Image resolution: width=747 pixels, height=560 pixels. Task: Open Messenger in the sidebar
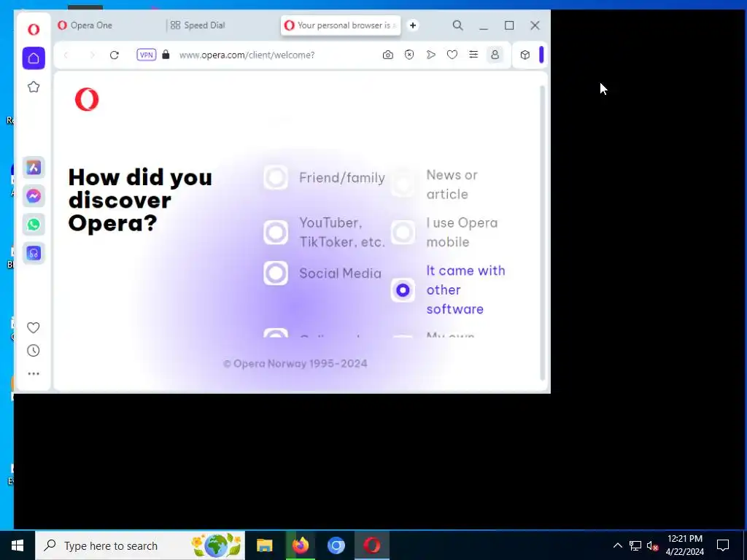[x=34, y=196]
